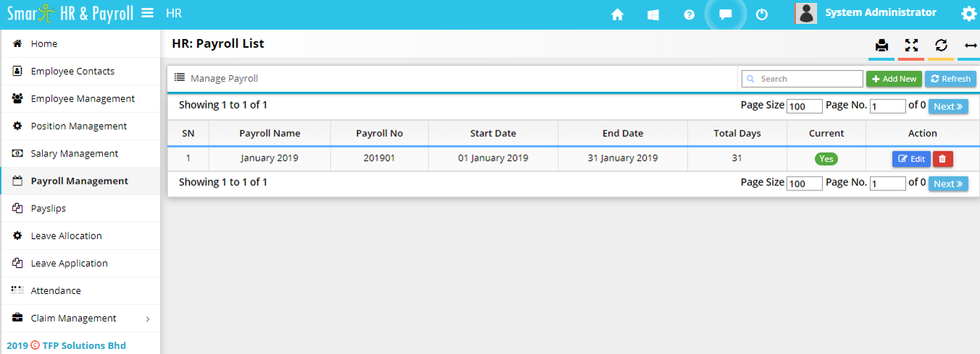Click the top Page Size field

point(804,106)
